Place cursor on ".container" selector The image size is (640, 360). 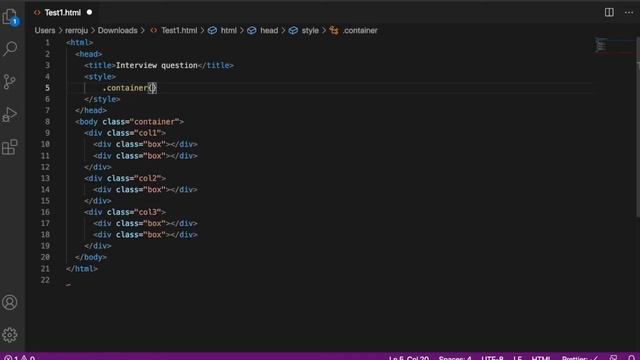pos(125,88)
